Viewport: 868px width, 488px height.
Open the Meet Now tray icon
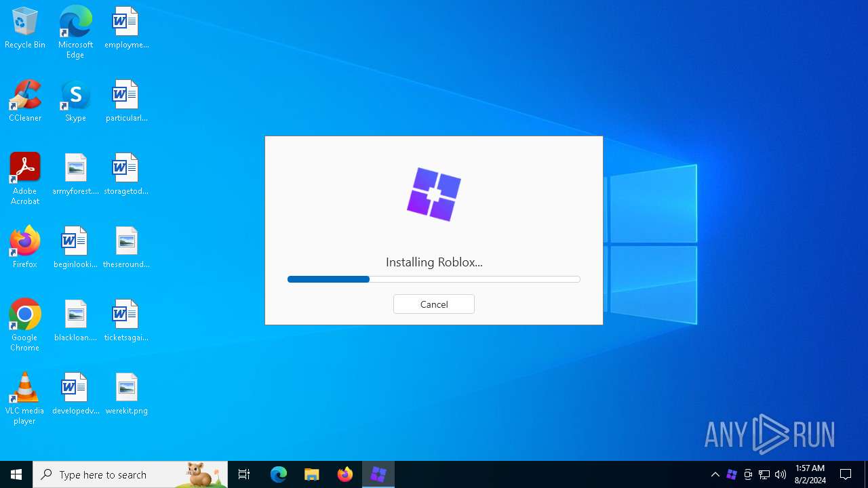[x=748, y=474]
